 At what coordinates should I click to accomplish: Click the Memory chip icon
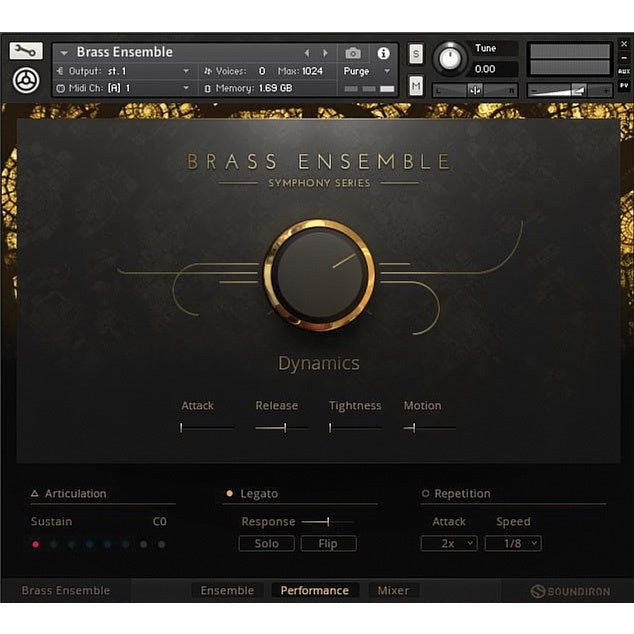207,89
